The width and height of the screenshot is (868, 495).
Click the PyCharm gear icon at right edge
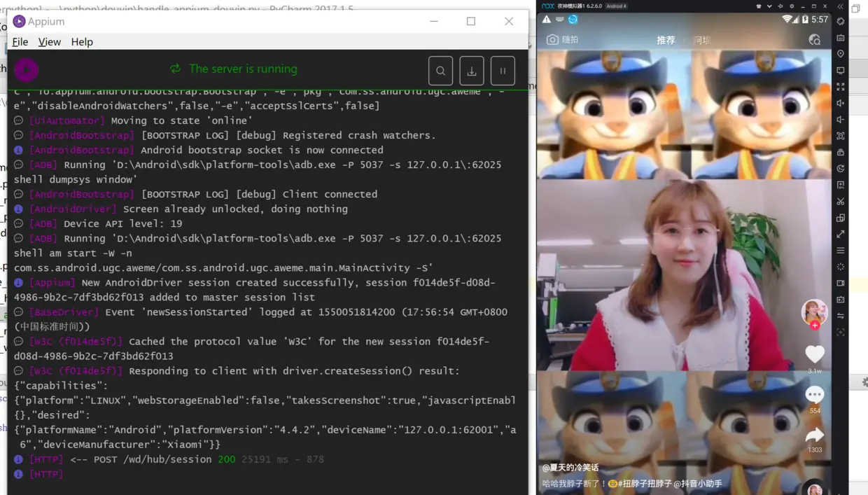(x=865, y=382)
